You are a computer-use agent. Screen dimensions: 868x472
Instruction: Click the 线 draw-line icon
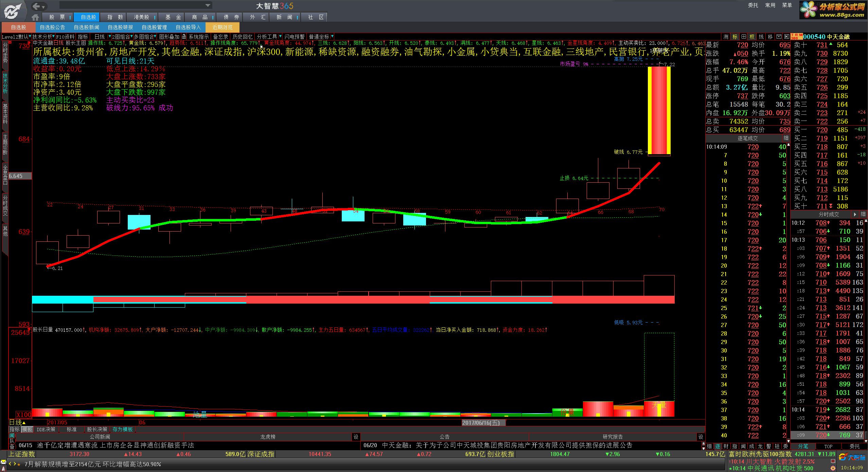pyautogui.click(x=761, y=37)
